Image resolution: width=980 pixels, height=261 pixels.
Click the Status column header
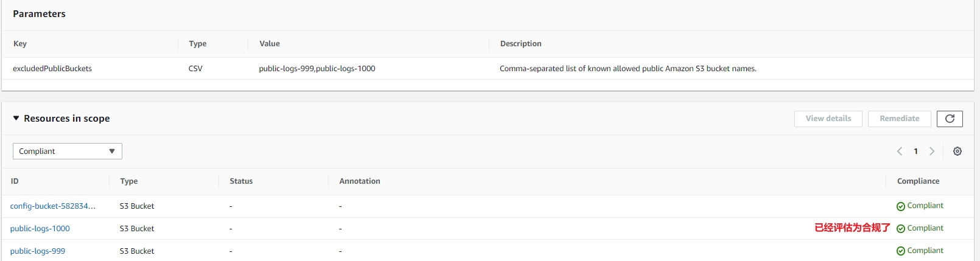coord(241,181)
